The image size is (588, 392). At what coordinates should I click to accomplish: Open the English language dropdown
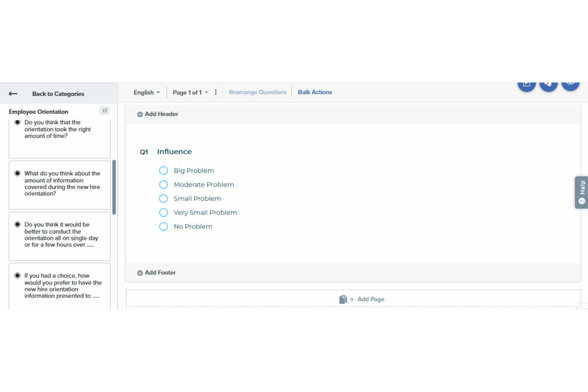coord(146,92)
